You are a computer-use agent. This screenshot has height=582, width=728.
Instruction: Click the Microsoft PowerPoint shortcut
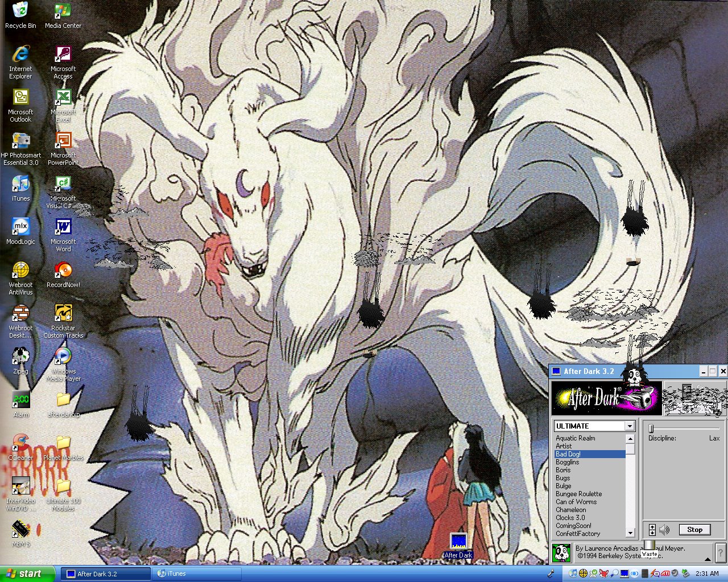point(63,148)
